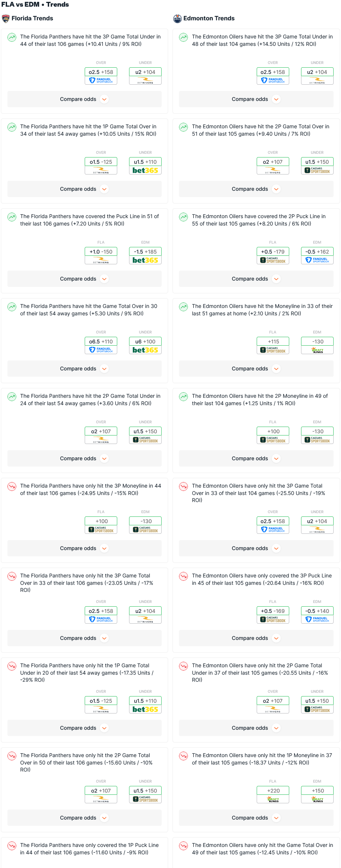Click bet365 logo under u1.5 +185 puck line
Image resolution: width=341 pixels, height=868 pixels.
point(145,260)
